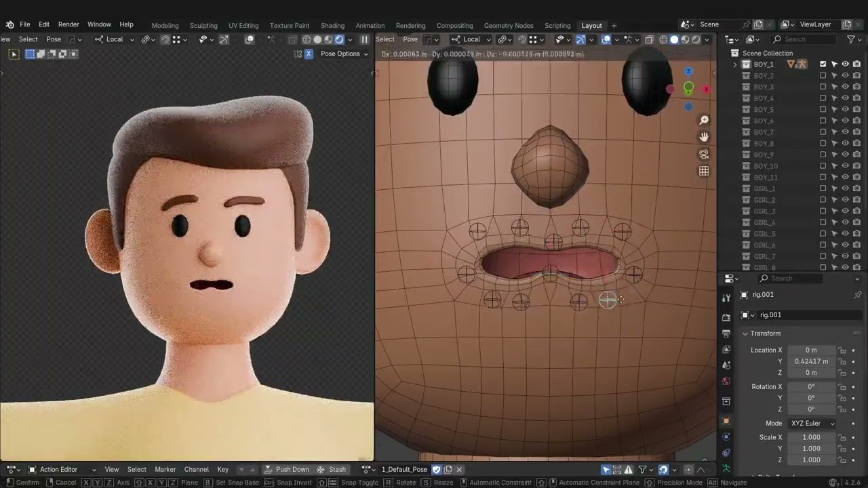The height and width of the screenshot is (488, 868).
Task: Toggle pause render preview in left viewport
Action: pos(364,39)
